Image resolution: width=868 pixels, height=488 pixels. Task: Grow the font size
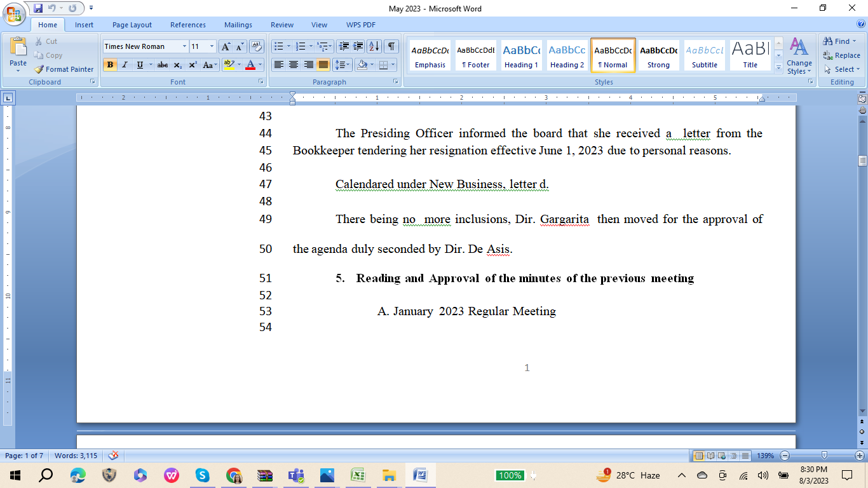(x=226, y=46)
